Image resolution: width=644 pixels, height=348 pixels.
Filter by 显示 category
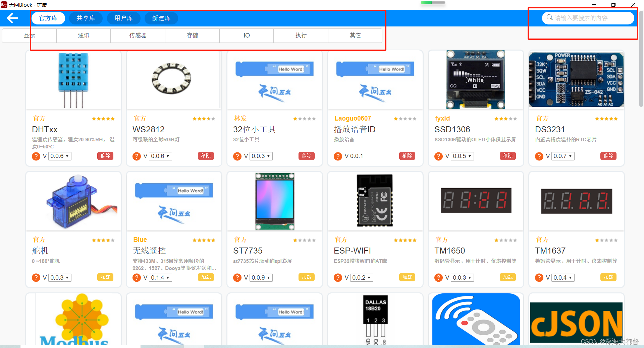pyautogui.click(x=29, y=36)
